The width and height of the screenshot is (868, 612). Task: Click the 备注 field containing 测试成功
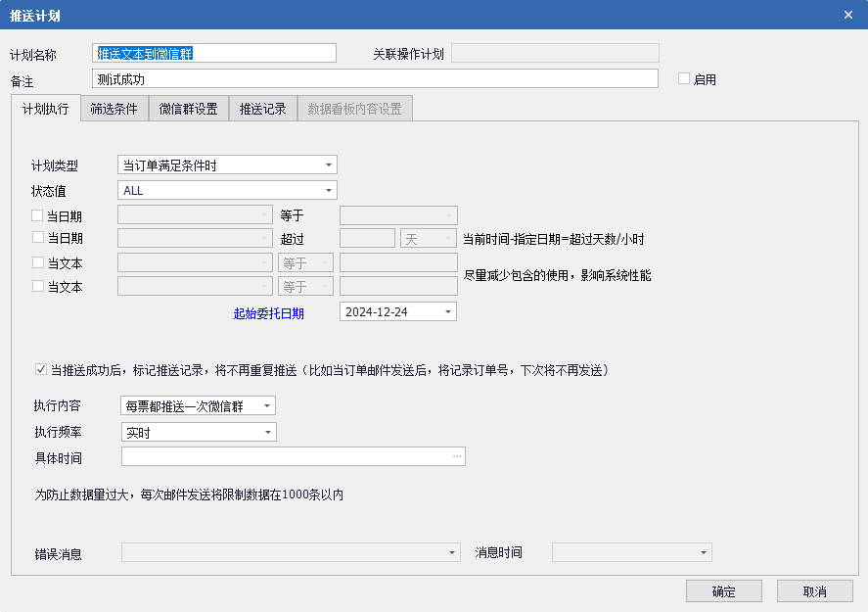click(375, 78)
